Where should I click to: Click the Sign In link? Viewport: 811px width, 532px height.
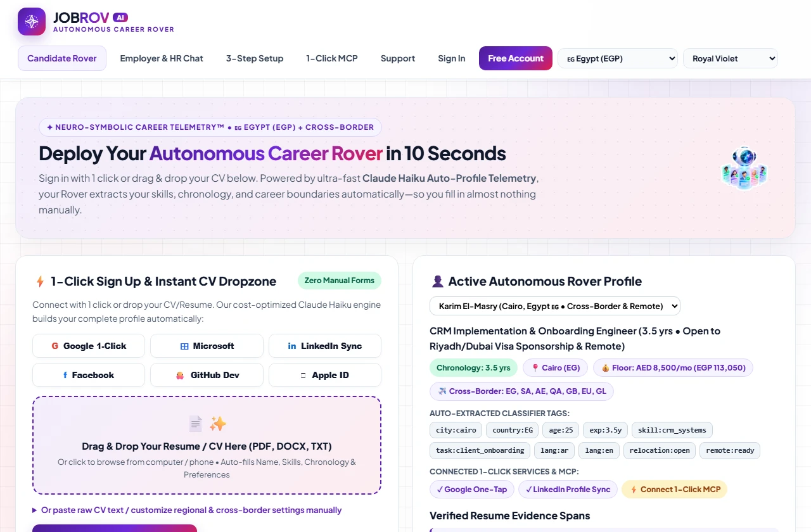[x=452, y=58]
